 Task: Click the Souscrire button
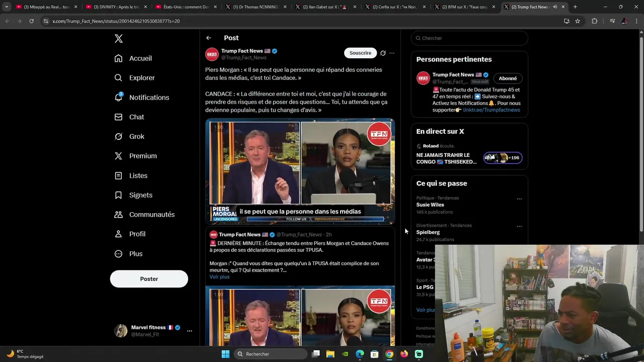coord(360,53)
